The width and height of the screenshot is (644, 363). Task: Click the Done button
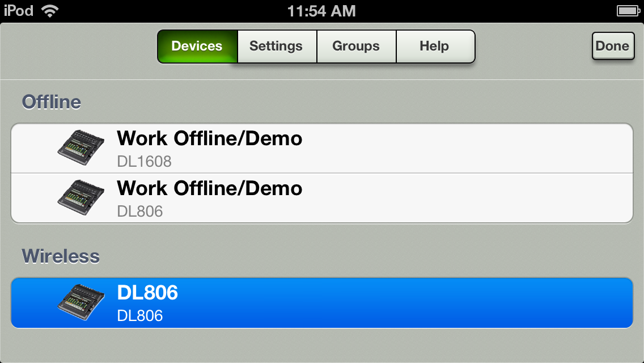pyautogui.click(x=613, y=46)
